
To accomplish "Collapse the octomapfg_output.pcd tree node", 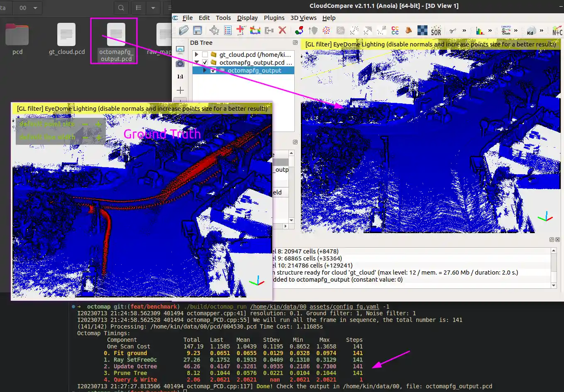I will pos(197,63).
